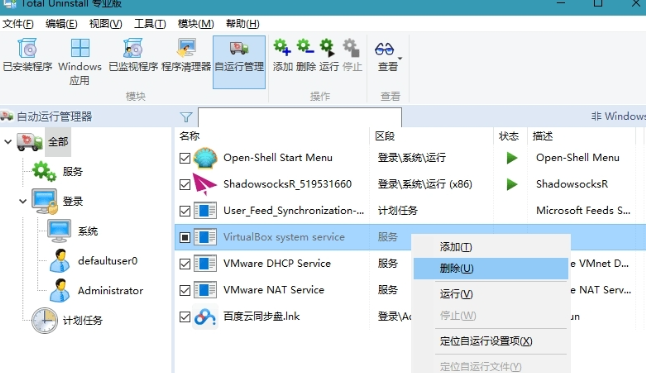Collapse the 全部 tree node
This screenshot has height=373, width=646.
[x=8, y=142]
